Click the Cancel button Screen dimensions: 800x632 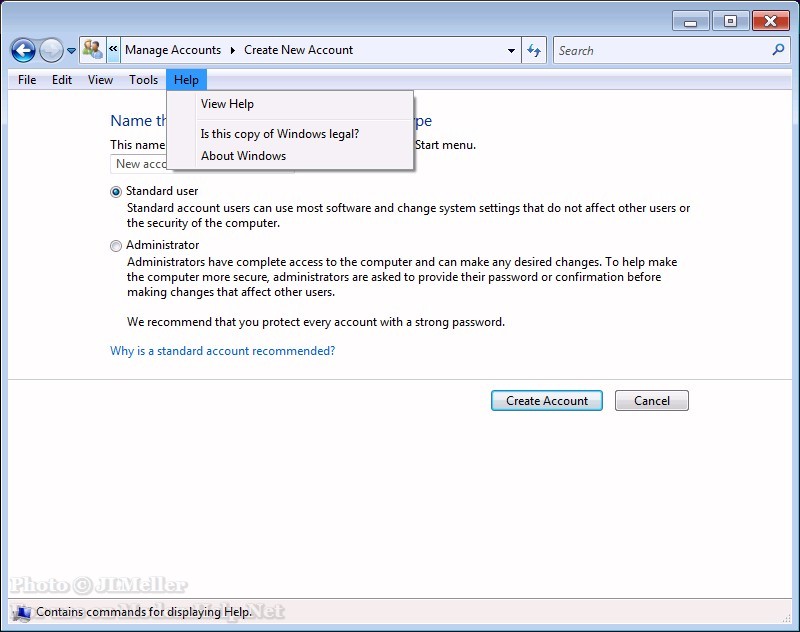coord(652,400)
